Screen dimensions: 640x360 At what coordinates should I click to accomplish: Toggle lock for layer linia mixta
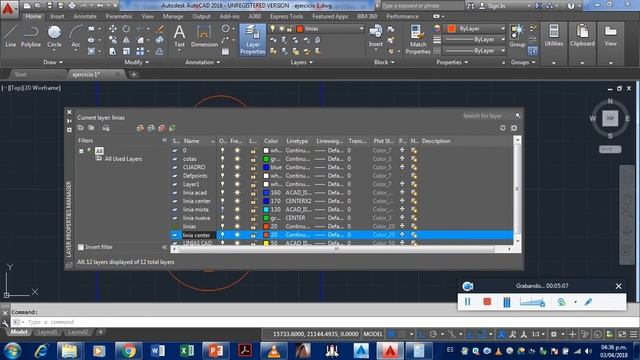pyautogui.click(x=253, y=209)
